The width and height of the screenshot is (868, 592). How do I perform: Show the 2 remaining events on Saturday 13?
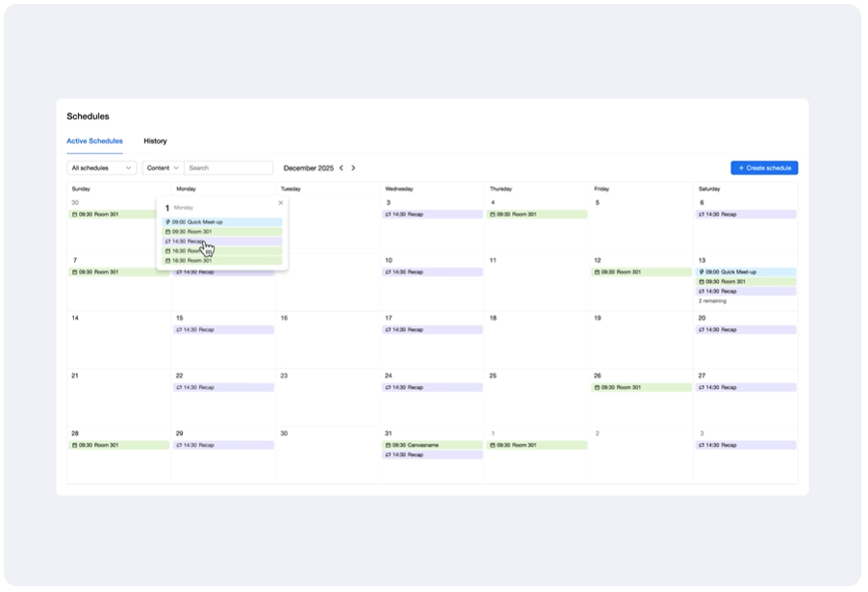tap(712, 301)
